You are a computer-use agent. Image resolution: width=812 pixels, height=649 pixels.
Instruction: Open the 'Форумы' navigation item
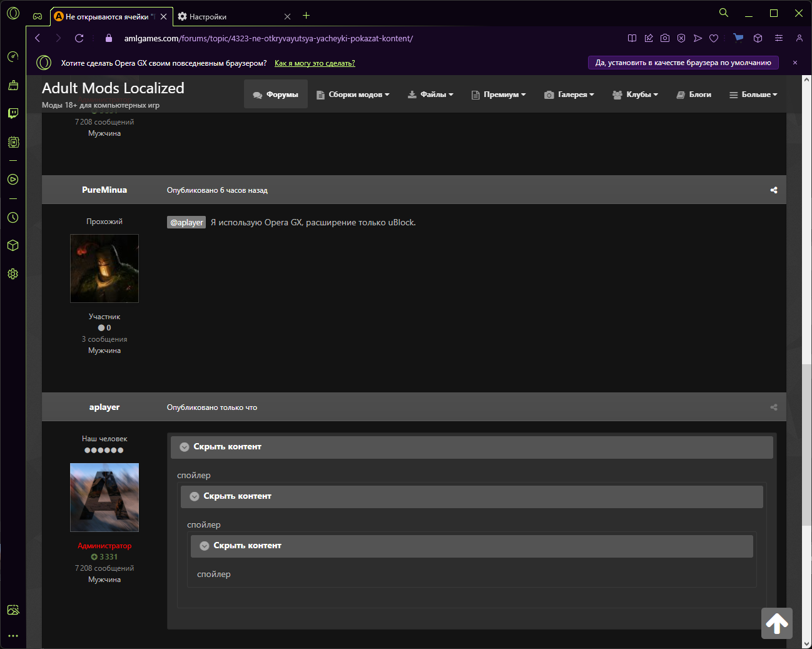coord(276,95)
